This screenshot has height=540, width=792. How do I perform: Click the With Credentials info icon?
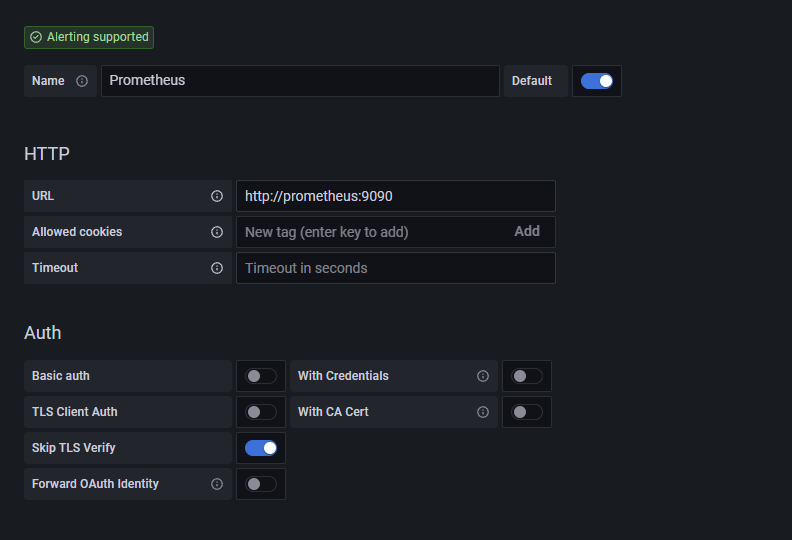coord(483,376)
